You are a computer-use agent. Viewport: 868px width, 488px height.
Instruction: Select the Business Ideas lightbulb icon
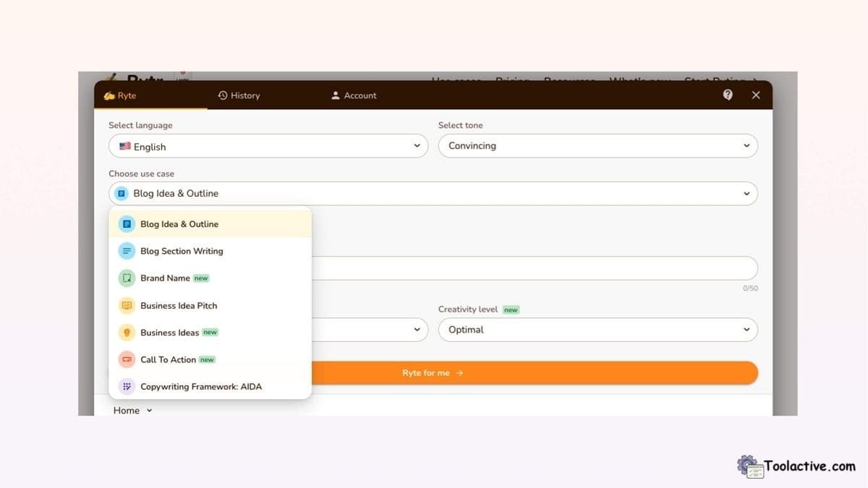click(126, 332)
